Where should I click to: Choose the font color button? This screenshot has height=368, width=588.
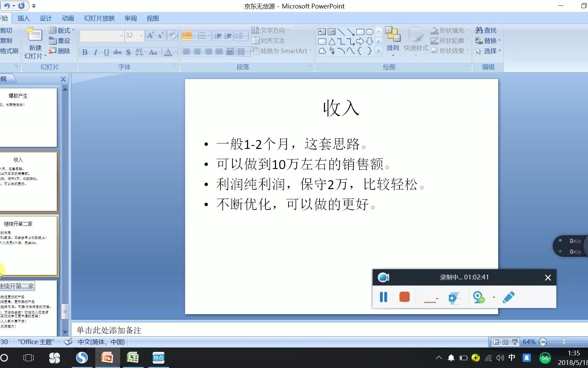click(168, 52)
